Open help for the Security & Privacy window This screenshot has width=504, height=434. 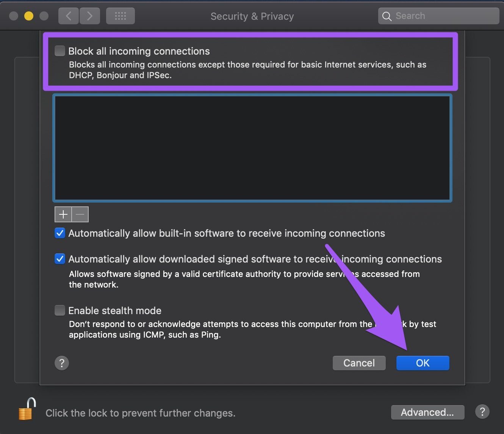(x=482, y=412)
